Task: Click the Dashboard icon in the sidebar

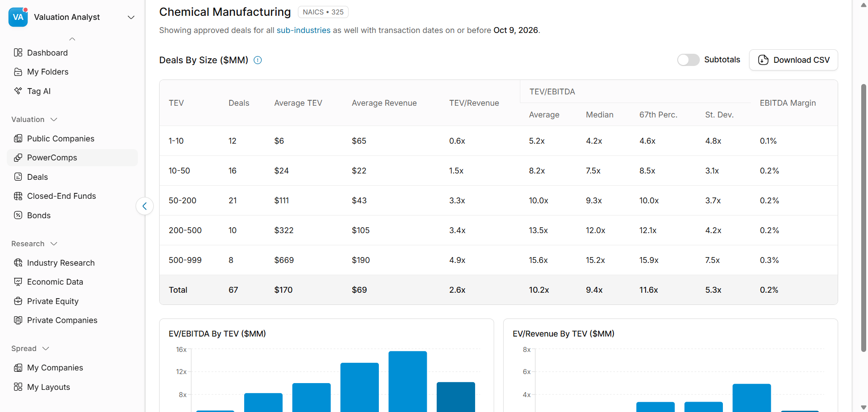Action: (18, 53)
